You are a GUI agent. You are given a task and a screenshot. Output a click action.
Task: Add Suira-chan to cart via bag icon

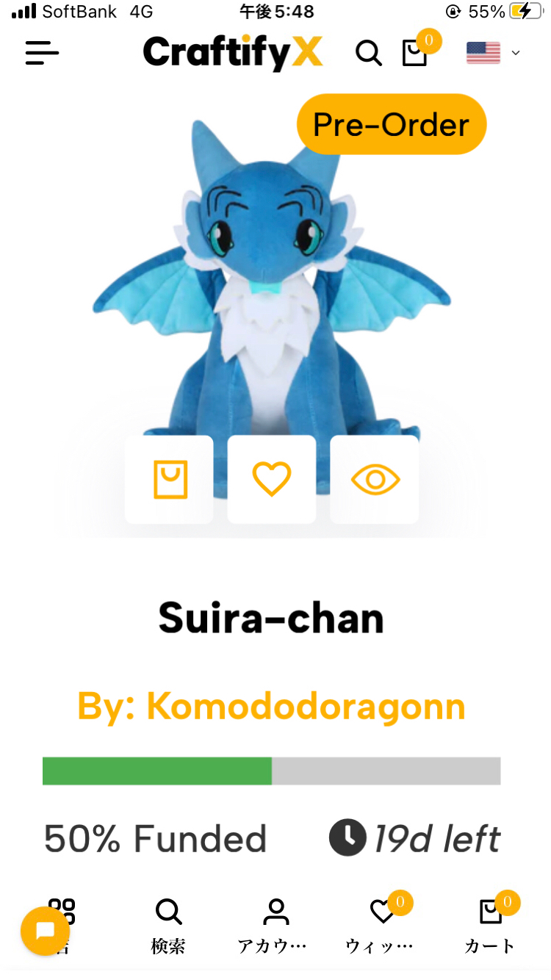pyautogui.click(x=169, y=480)
